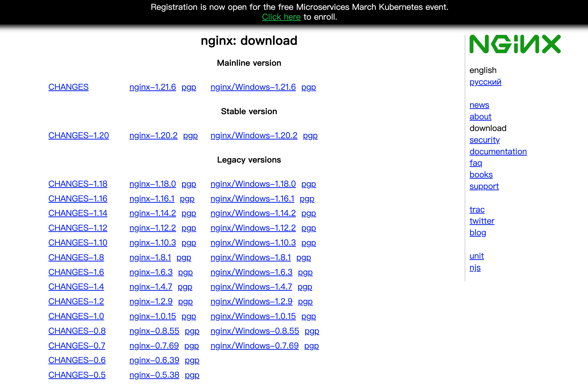Open CHANGES-1.4 link
588x392 pixels.
pyautogui.click(x=76, y=287)
